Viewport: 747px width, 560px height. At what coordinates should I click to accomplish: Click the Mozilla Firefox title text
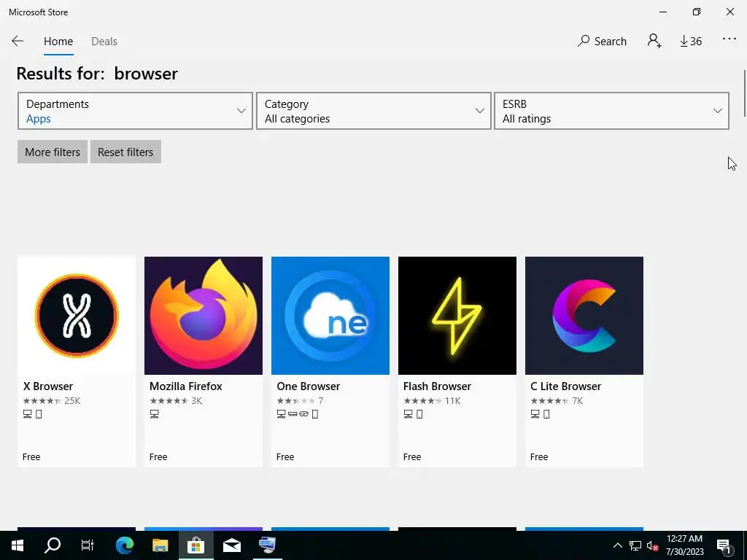pos(186,386)
